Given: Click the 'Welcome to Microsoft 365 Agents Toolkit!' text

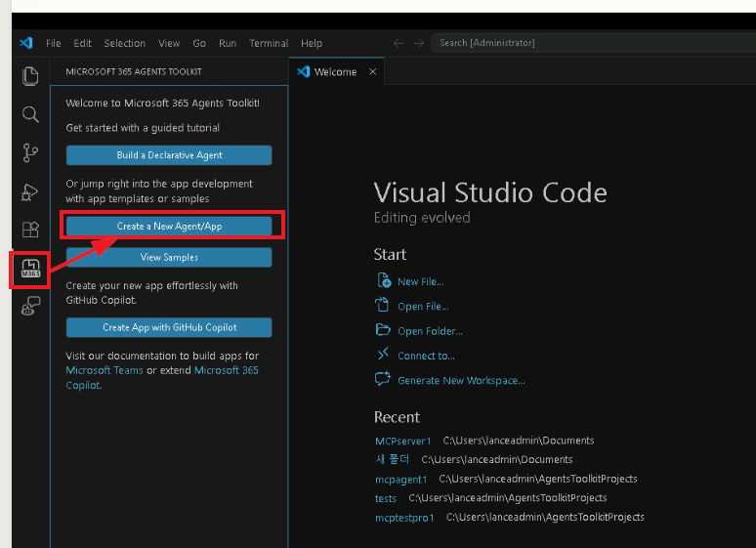Looking at the screenshot, I should pyautogui.click(x=162, y=103).
